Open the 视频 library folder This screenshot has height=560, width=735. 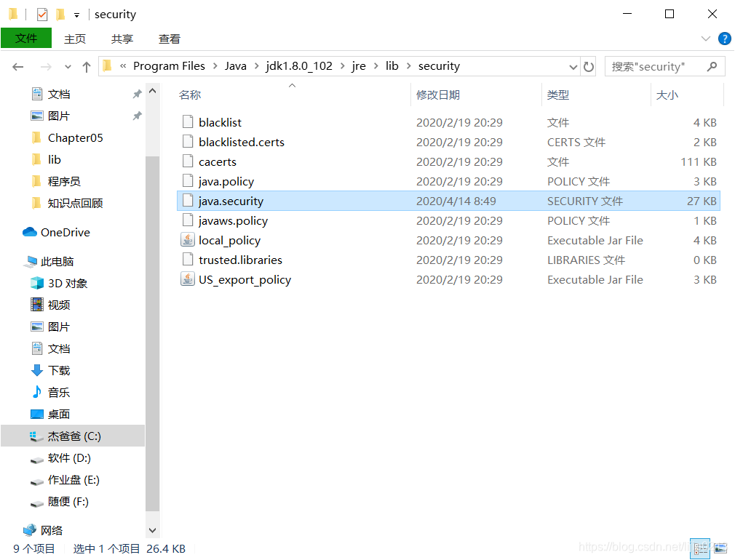pyautogui.click(x=59, y=305)
